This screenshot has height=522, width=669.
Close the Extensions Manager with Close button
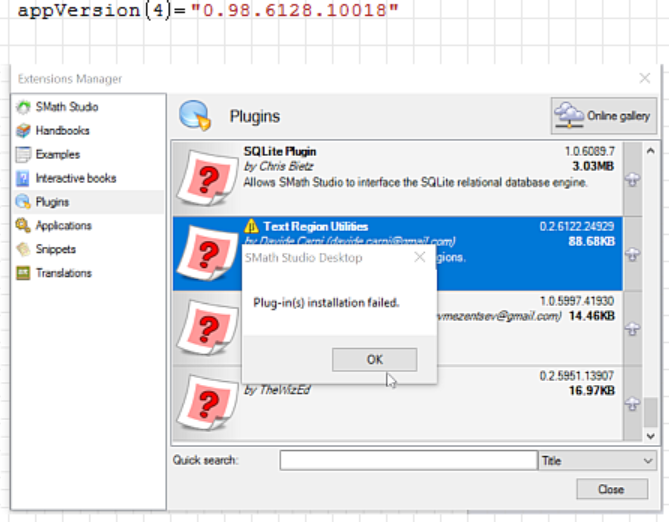click(611, 489)
